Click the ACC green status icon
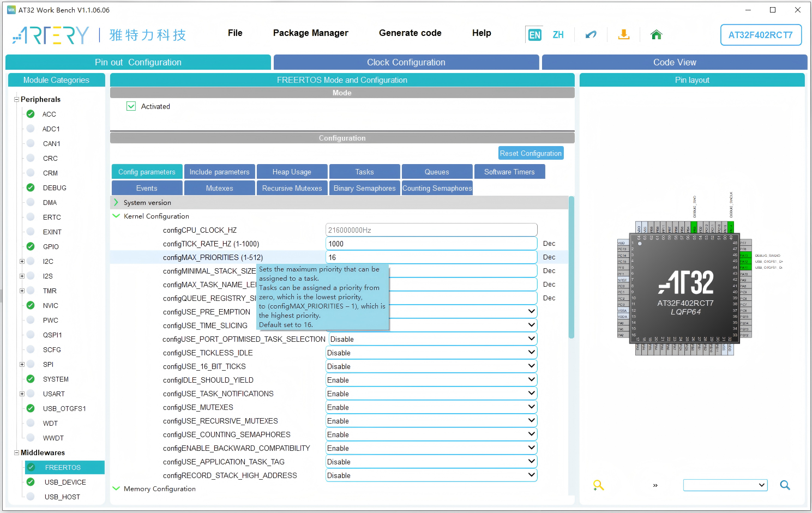This screenshot has width=812, height=513. point(31,114)
